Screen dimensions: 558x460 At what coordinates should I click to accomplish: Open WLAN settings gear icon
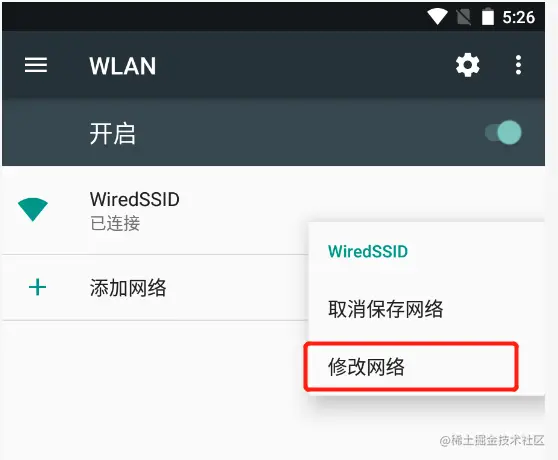point(468,65)
